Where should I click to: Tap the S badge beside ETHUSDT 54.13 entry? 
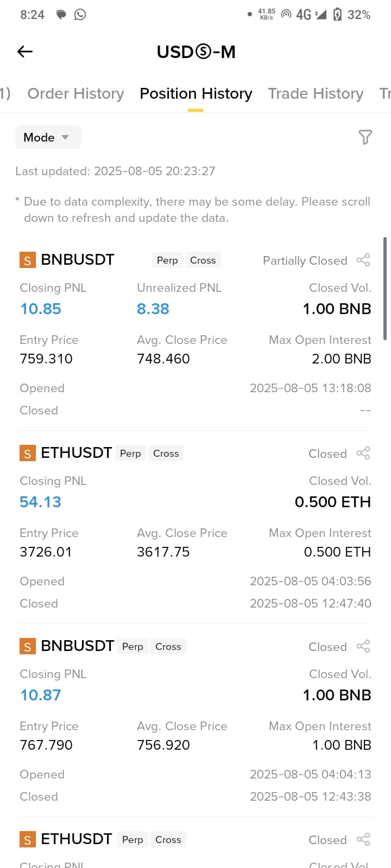(28, 454)
